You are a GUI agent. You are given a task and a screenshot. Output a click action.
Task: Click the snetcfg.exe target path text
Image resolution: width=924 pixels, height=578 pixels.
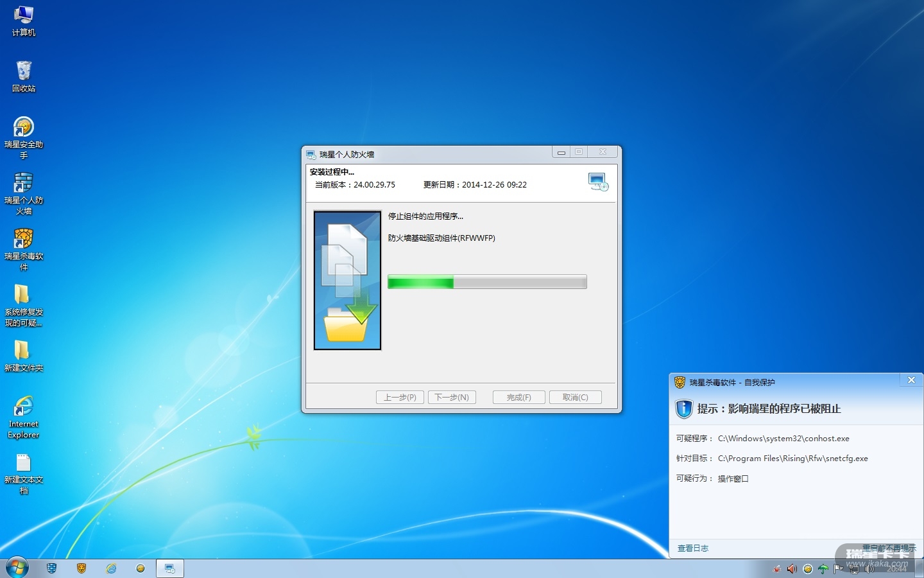(x=793, y=459)
